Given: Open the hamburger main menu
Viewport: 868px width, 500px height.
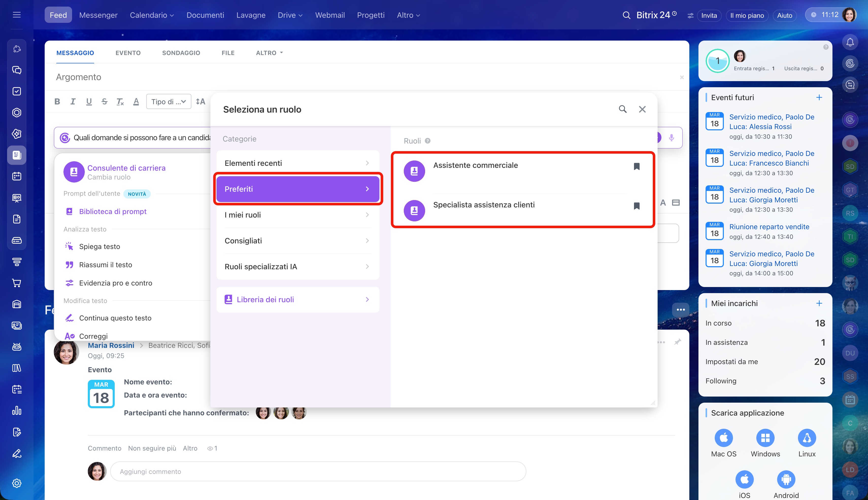Looking at the screenshot, I should (16, 15).
